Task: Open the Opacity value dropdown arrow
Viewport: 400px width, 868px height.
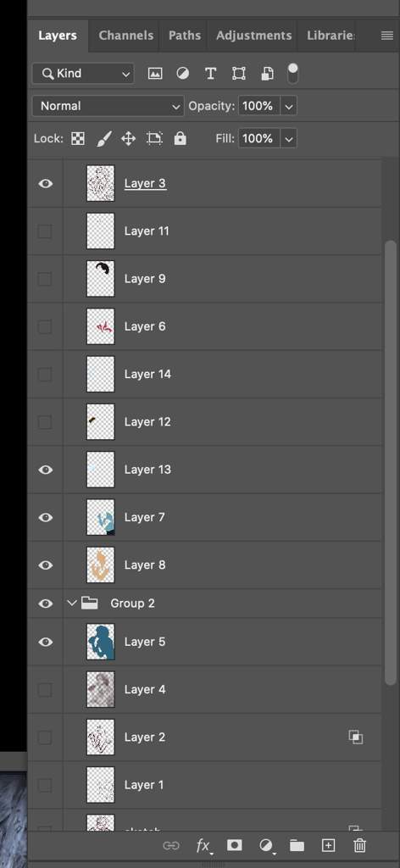Action: click(289, 106)
